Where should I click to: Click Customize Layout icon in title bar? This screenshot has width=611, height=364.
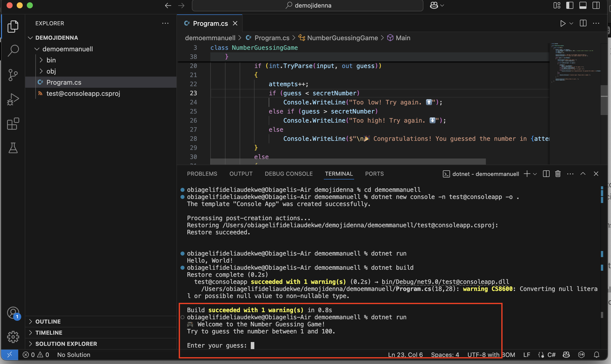coord(557,6)
